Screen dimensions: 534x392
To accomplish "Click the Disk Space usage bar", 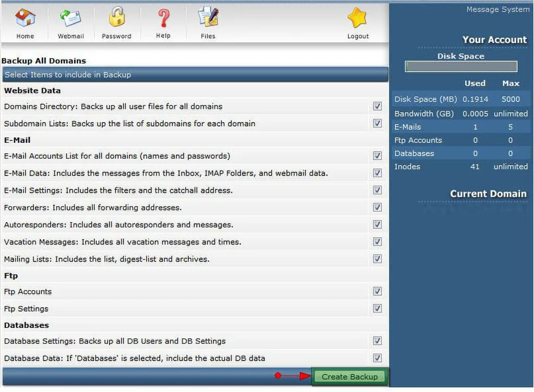I will coord(461,67).
